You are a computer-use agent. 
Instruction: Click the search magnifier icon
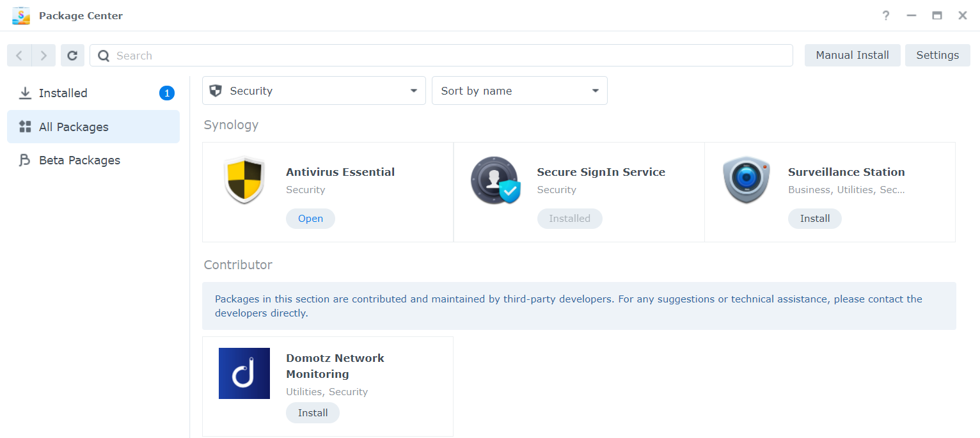pos(104,56)
